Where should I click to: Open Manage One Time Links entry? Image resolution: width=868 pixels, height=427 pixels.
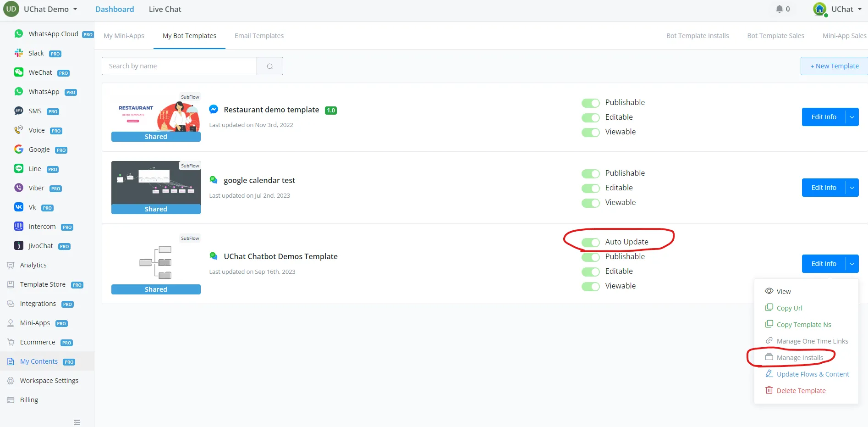806,341
